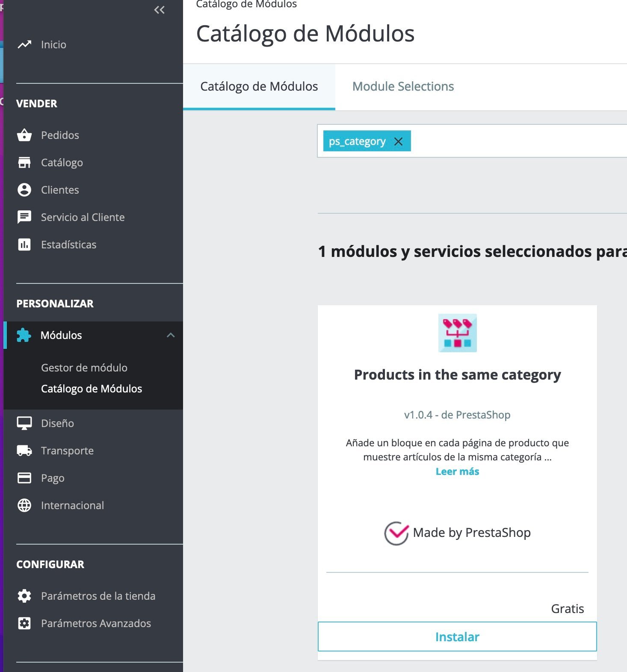Viewport: 627px width, 672px height.
Task: Collapse the sidebar with double-chevron icon
Action: pyautogui.click(x=159, y=10)
